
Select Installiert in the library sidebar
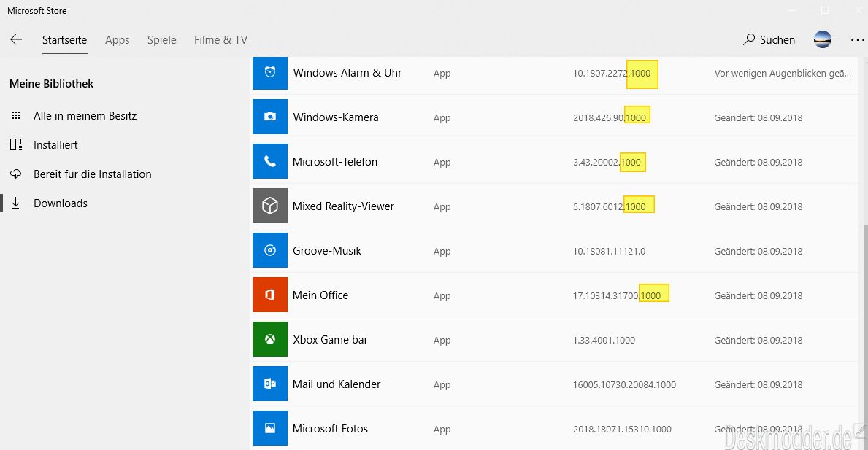point(55,145)
